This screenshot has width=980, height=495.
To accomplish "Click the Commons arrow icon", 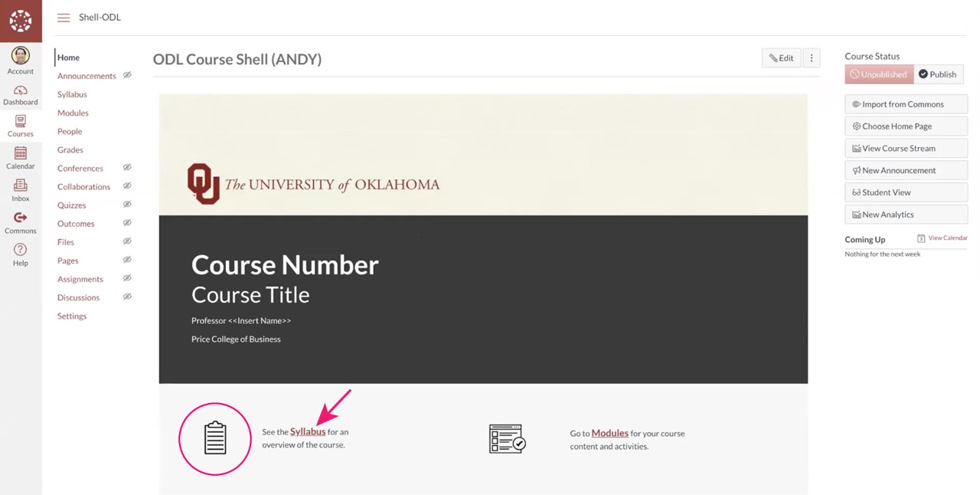I will (21, 218).
